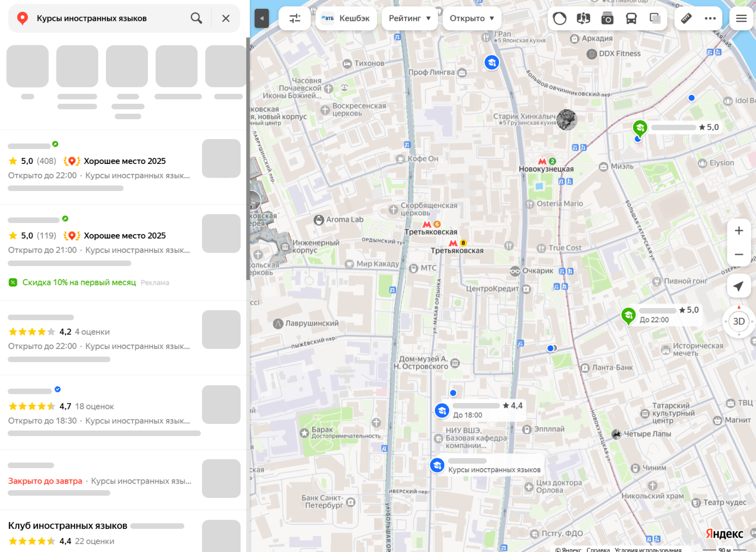Click the Яндекс logo on map
This screenshot has height=552, width=756.
tap(725, 534)
